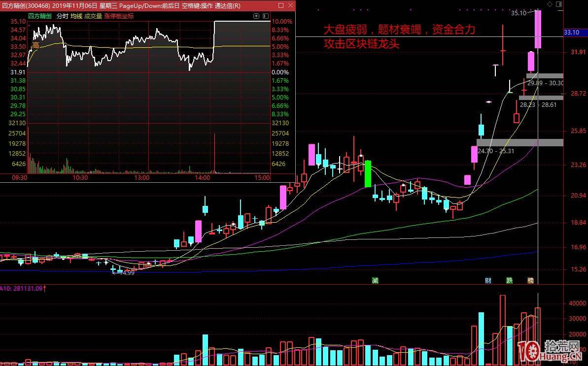Click the 13:00 time label
The height and width of the screenshot is (366, 588).
(141, 177)
